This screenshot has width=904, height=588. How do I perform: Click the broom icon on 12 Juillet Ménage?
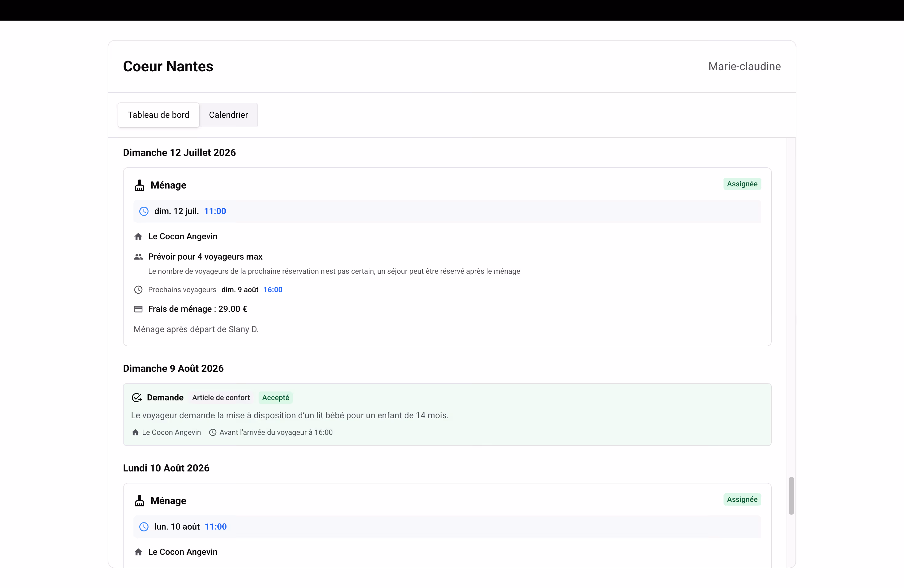[x=139, y=185]
